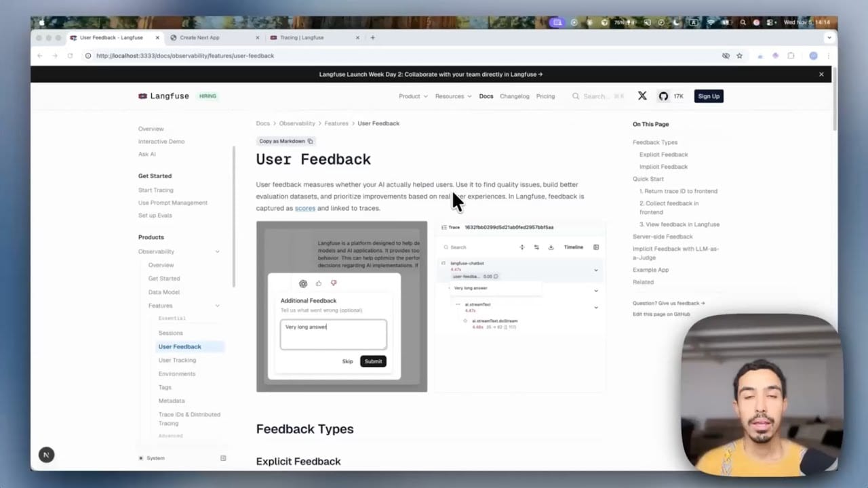Open the Chrome extensions puzzle icon

791,56
